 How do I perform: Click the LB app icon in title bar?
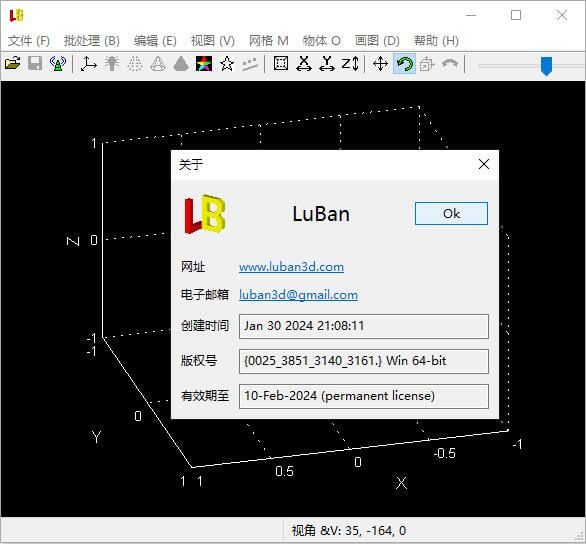click(16, 15)
